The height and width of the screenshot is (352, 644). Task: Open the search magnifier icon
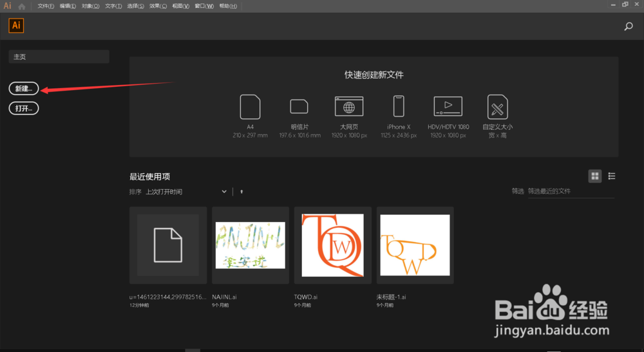(x=629, y=26)
